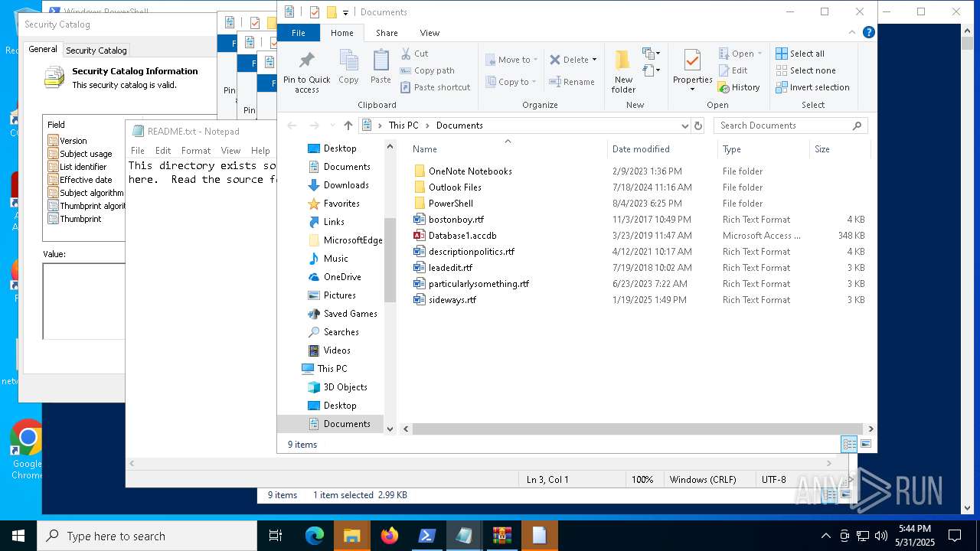Screen dimensions: 980x551
Task: Switch to details view button
Action: pos(849,444)
